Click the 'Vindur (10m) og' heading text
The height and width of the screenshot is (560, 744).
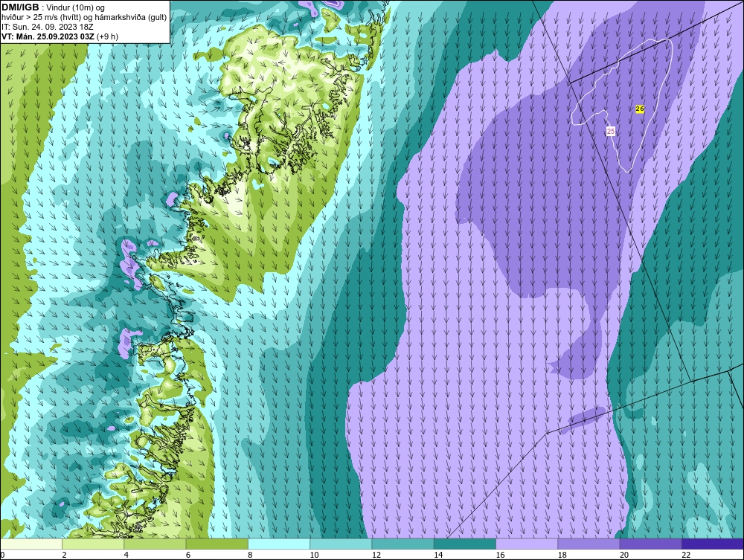pyautogui.click(x=75, y=8)
